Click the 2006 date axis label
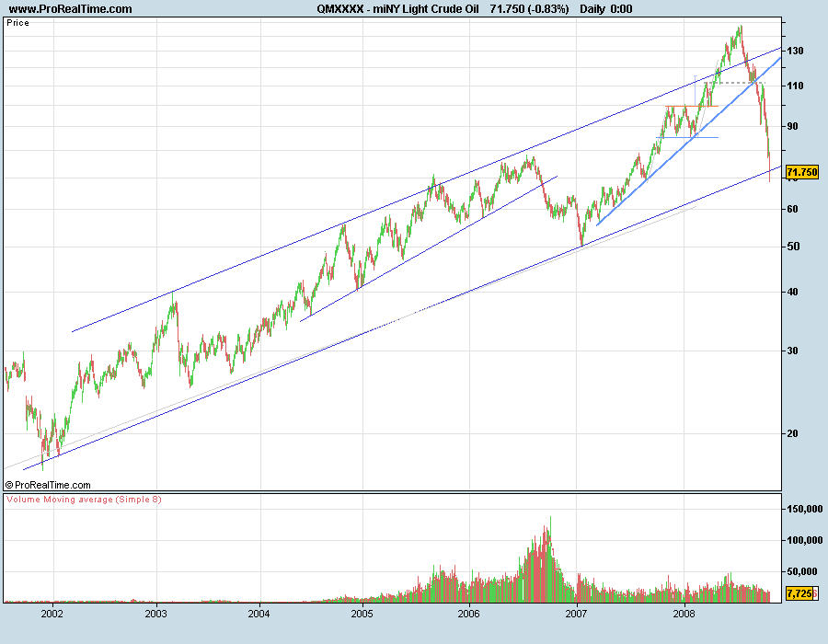The width and height of the screenshot is (828, 644). coord(469,614)
